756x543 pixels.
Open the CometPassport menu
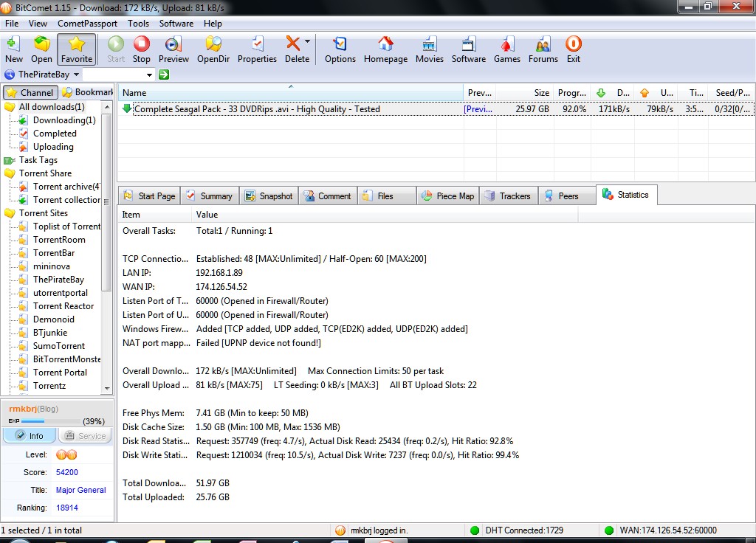87,23
